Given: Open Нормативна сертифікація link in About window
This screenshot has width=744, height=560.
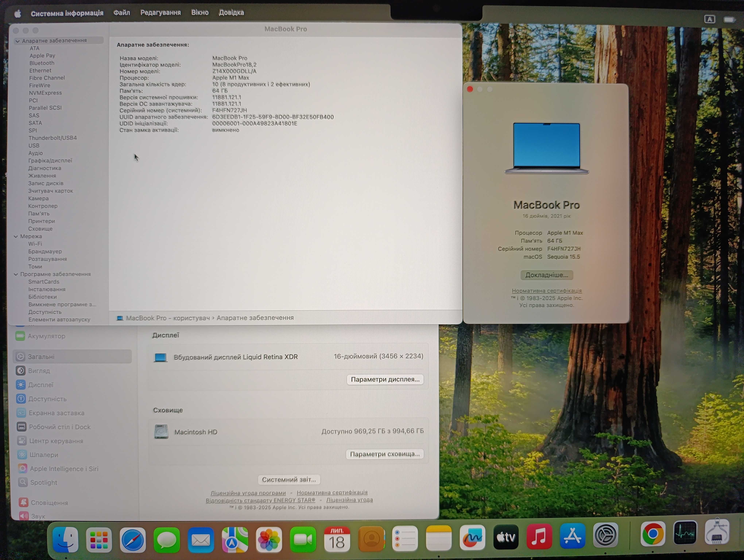Looking at the screenshot, I should pos(547,291).
